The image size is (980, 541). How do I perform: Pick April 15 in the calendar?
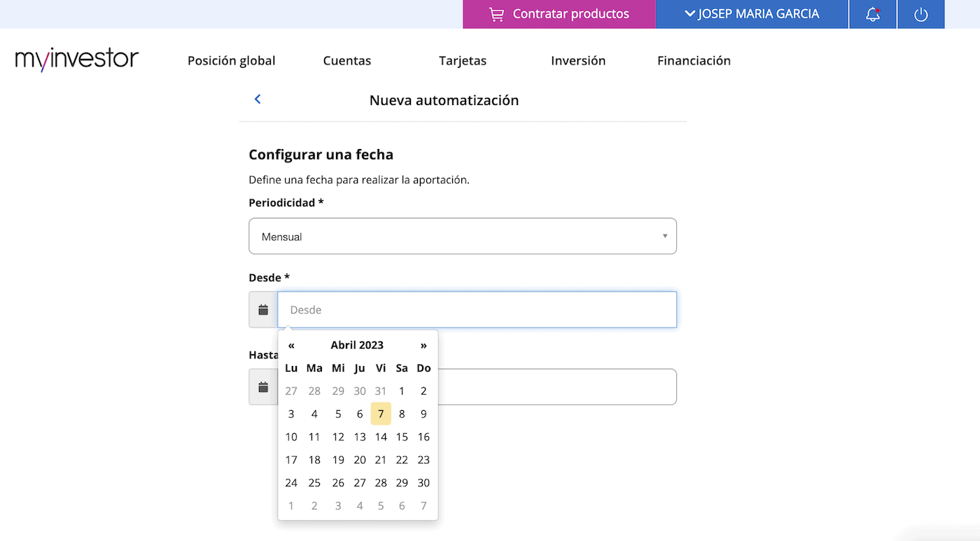click(x=402, y=437)
